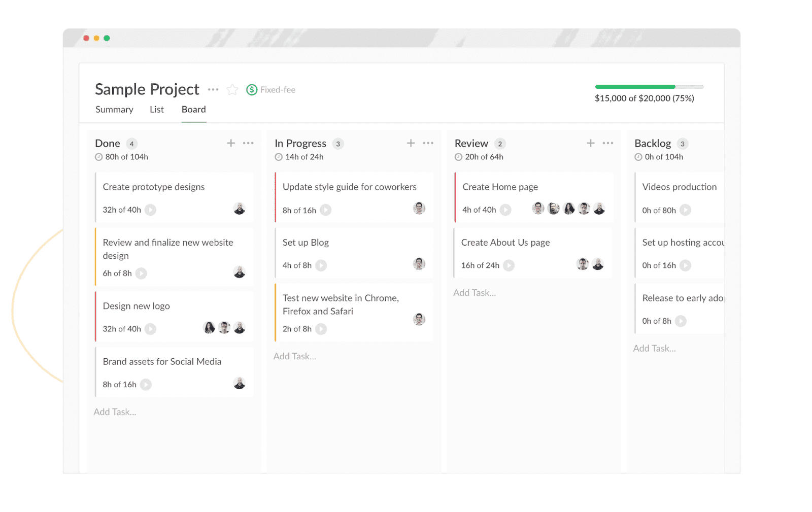The height and width of the screenshot is (512, 812).
Task: Click assignee avatar on Test new website card
Action: 419,319
